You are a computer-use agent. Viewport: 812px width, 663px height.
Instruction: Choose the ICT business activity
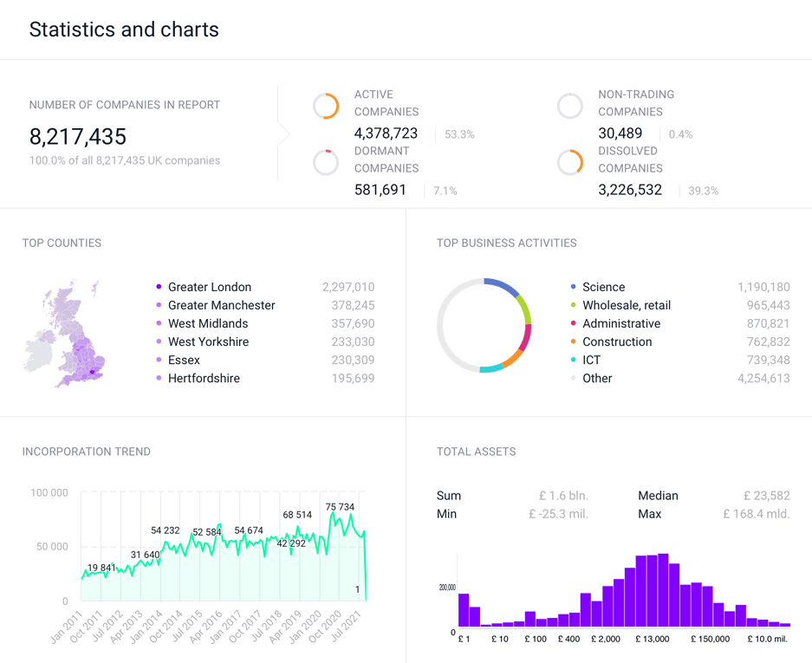pyautogui.click(x=591, y=360)
